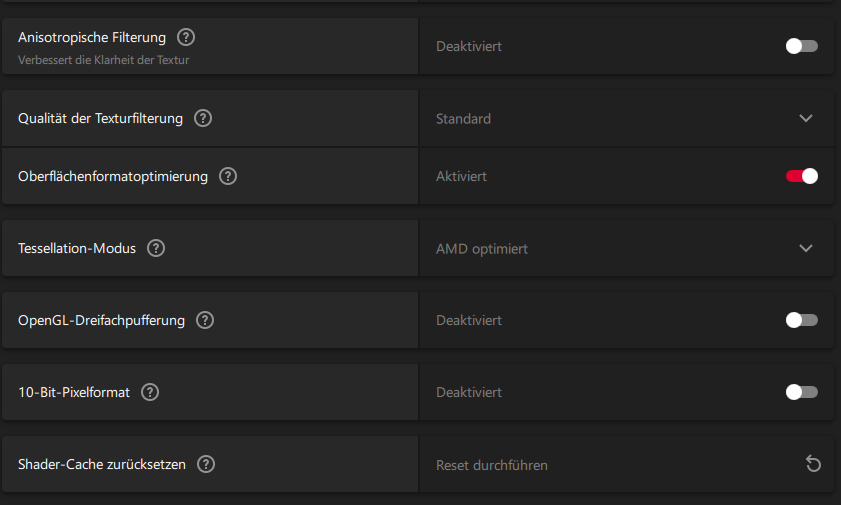Show help for Oberflächenformatoptimierung
Viewport: 841px width, 505px height.
click(x=228, y=176)
